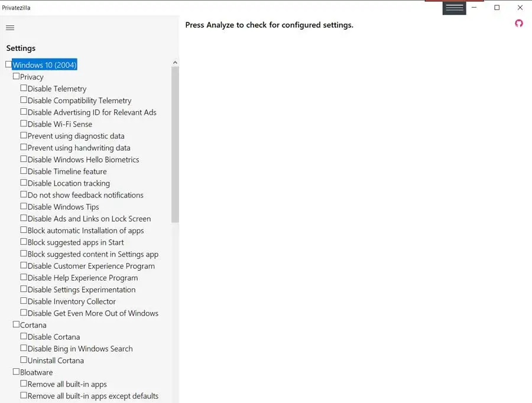The width and height of the screenshot is (532, 403).
Task: Check the Windows 10 (2004) root checkbox
Action: [x=8, y=64]
